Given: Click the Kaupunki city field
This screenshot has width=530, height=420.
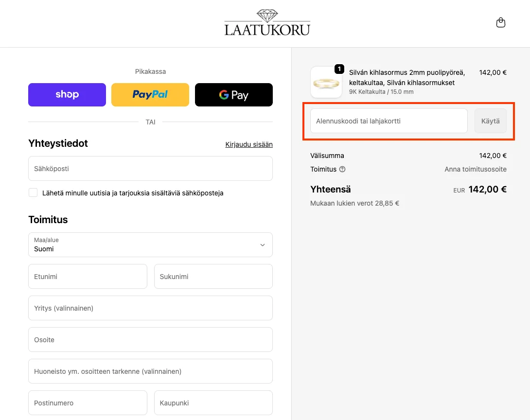Looking at the screenshot, I should pos(213,403).
